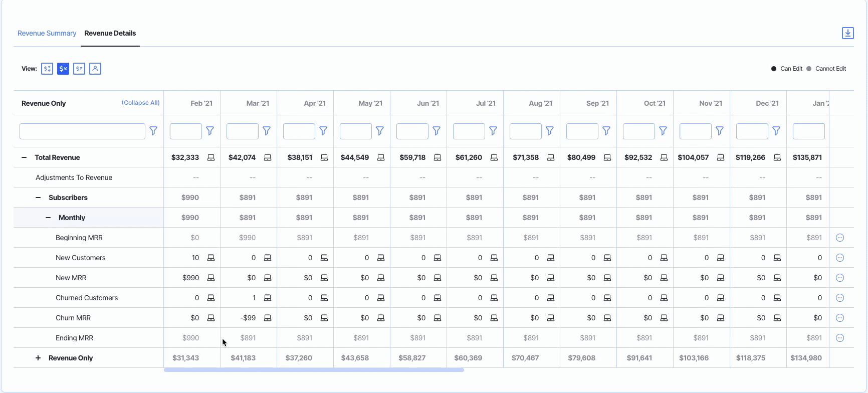Click the horizontal scrollbar under the table
Image resolution: width=868 pixels, height=393 pixels.
coord(314,370)
